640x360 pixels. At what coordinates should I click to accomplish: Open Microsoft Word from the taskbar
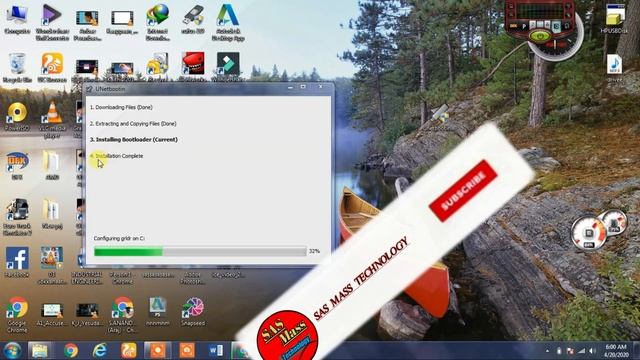[216, 350]
